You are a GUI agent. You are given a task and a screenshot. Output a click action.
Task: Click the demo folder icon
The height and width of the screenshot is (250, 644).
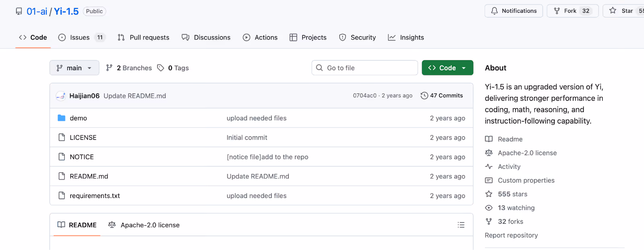click(61, 118)
